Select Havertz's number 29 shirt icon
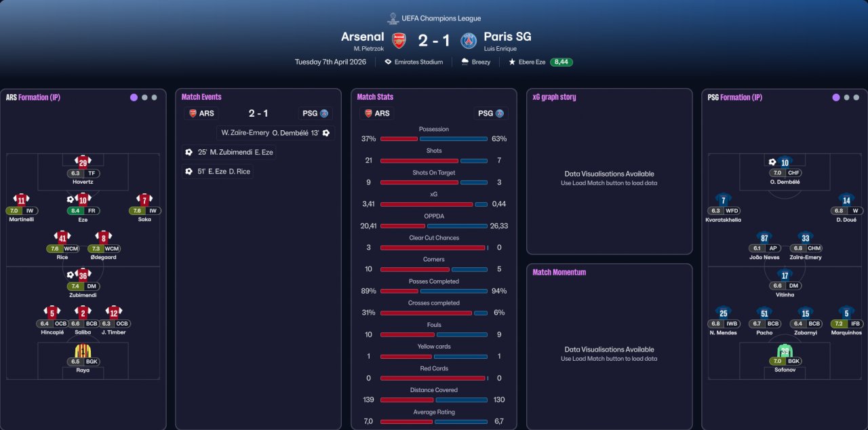 (x=83, y=162)
